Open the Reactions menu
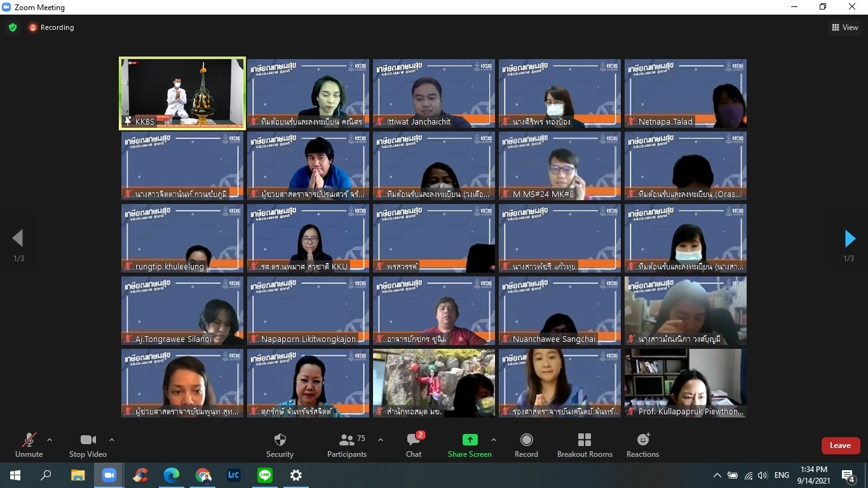This screenshot has height=488, width=868. pyautogui.click(x=642, y=445)
